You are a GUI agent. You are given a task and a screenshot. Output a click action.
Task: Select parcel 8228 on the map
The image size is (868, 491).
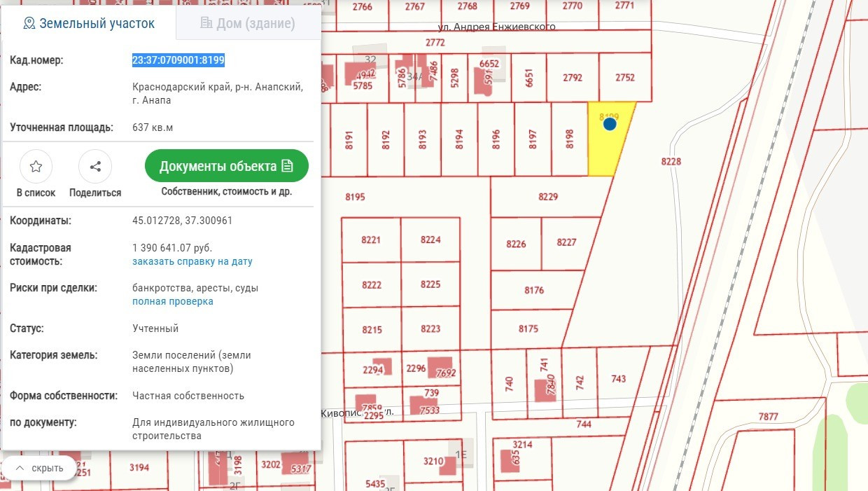pos(671,161)
